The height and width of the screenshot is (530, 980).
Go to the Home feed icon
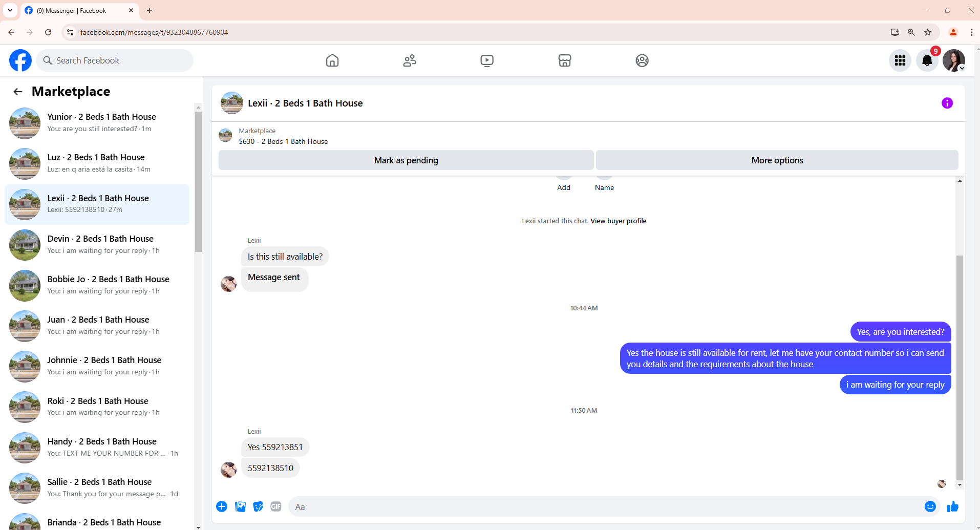pyautogui.click(x=332, y=60)
